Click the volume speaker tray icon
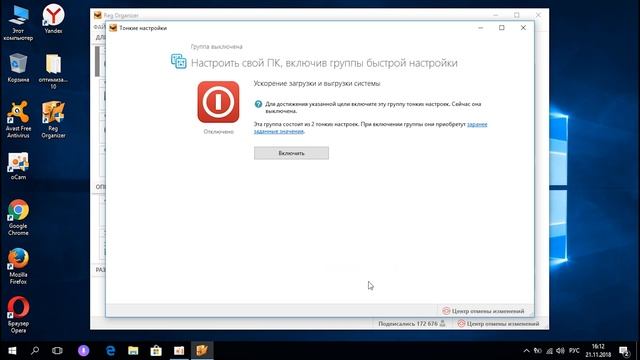The width and height of the screenshot is (640, 360). (560, 351)
